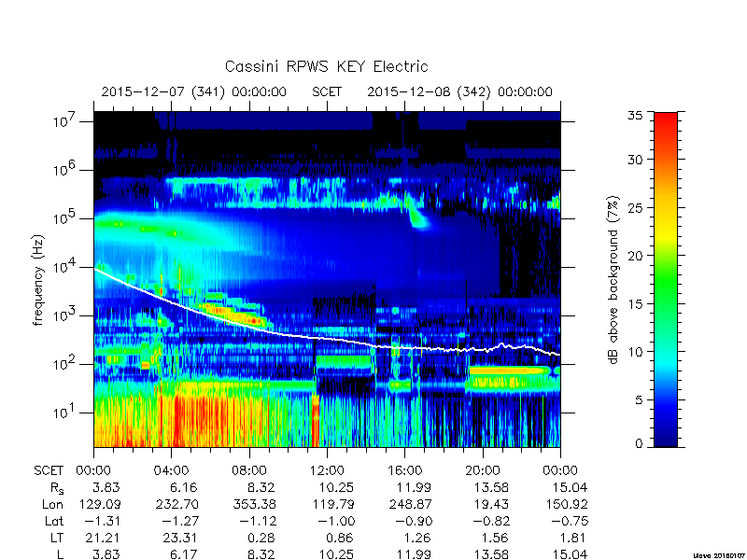
Task: Click the Rs value 6.16
Action: pos(183,487)
